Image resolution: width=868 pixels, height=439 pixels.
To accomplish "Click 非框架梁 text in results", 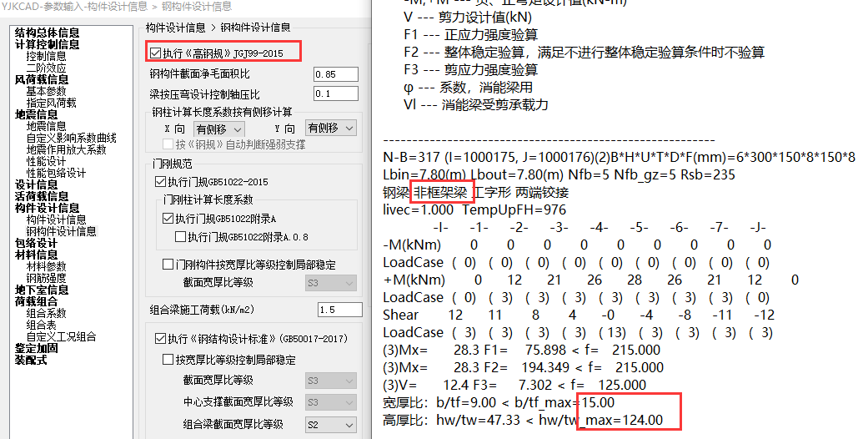I will (440, 192).
